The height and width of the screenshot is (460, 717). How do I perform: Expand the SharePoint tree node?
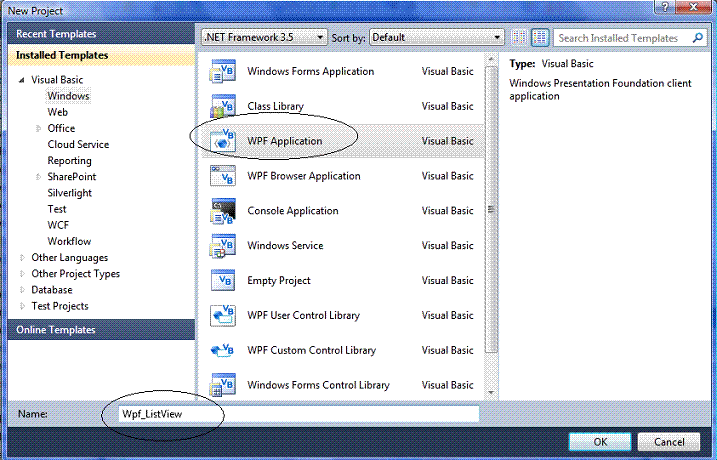pyautogui.click(x=38, y=177)
